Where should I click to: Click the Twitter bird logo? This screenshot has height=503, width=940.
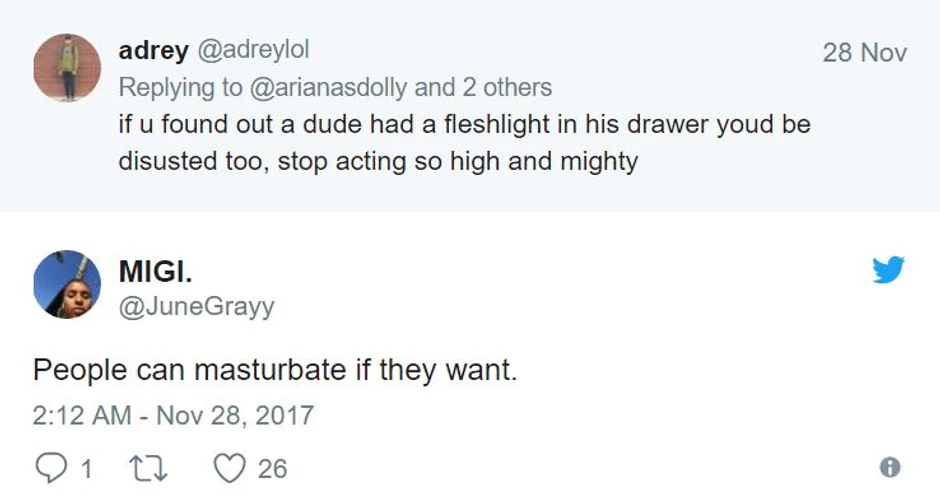887,270
